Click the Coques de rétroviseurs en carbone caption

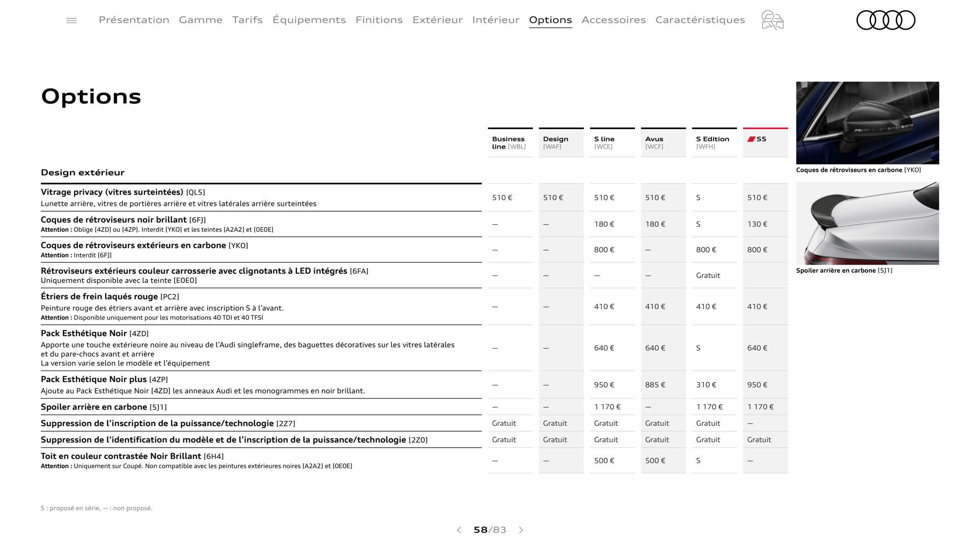tap(858, 170)
